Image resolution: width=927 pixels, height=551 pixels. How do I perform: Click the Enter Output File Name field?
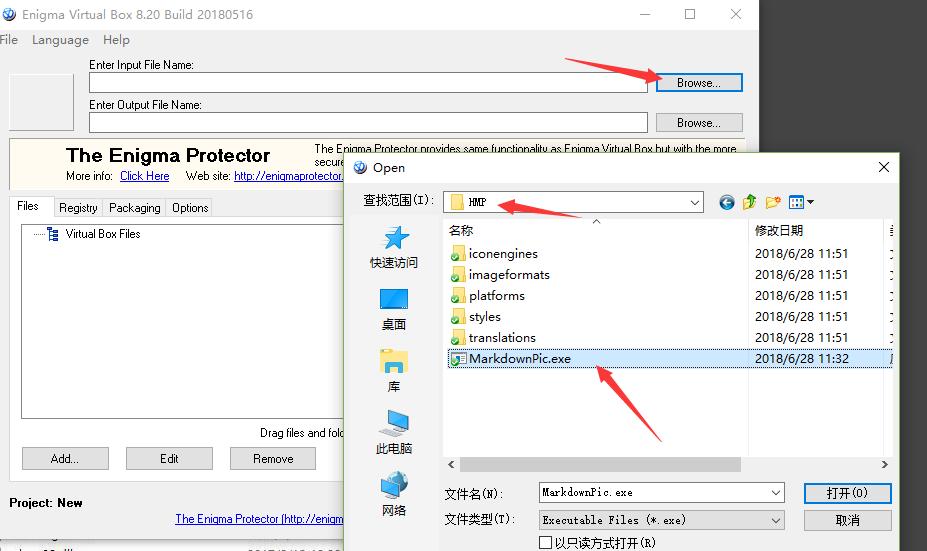(368, 123)
